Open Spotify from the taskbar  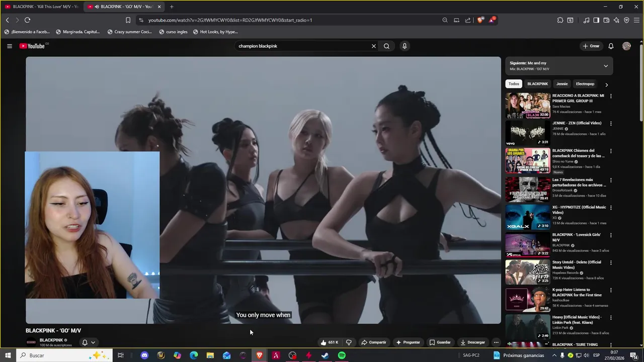coord(342,355)
